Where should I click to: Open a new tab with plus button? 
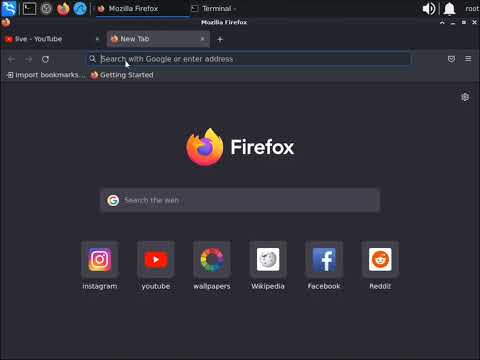[220, 39]
